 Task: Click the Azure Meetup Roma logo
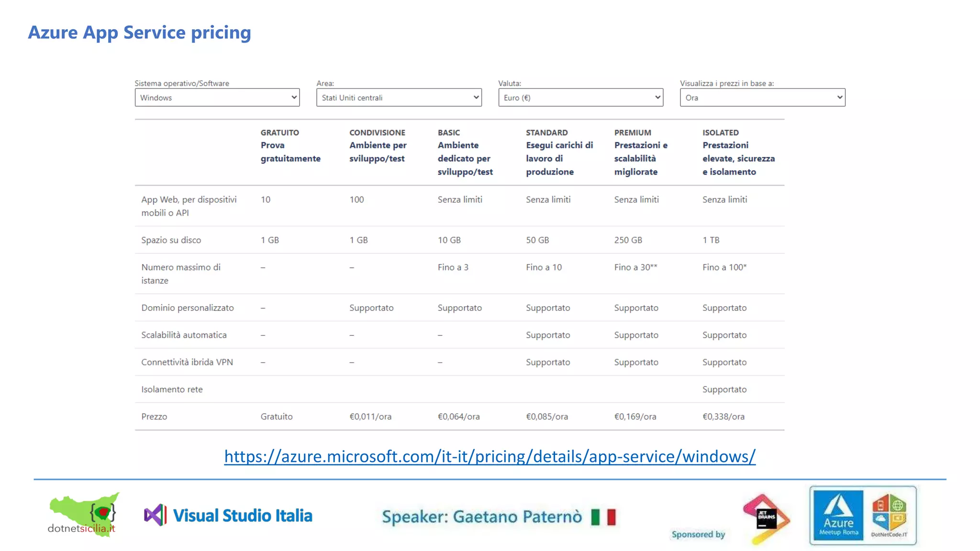(x=838, y=515)
